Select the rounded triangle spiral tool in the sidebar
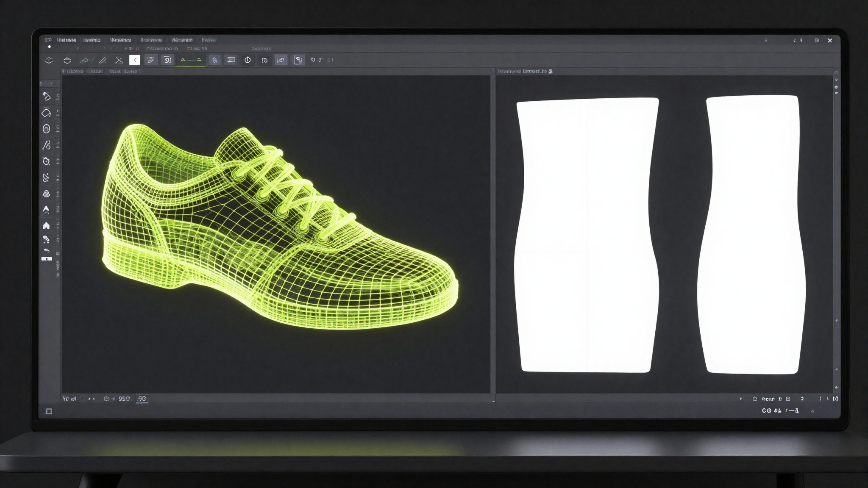Viewport: 868px width, 488px height. tap(47, 194)
